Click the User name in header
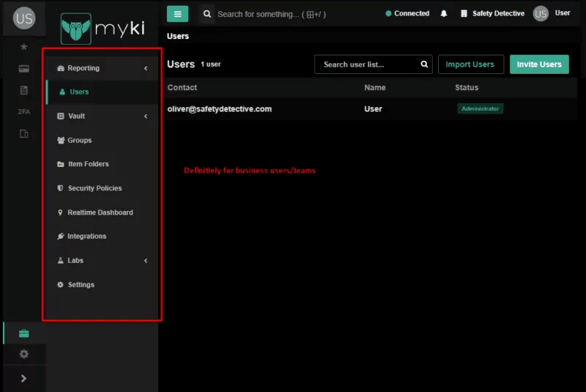This screenshot has height=392, width=586. [563, 13]
